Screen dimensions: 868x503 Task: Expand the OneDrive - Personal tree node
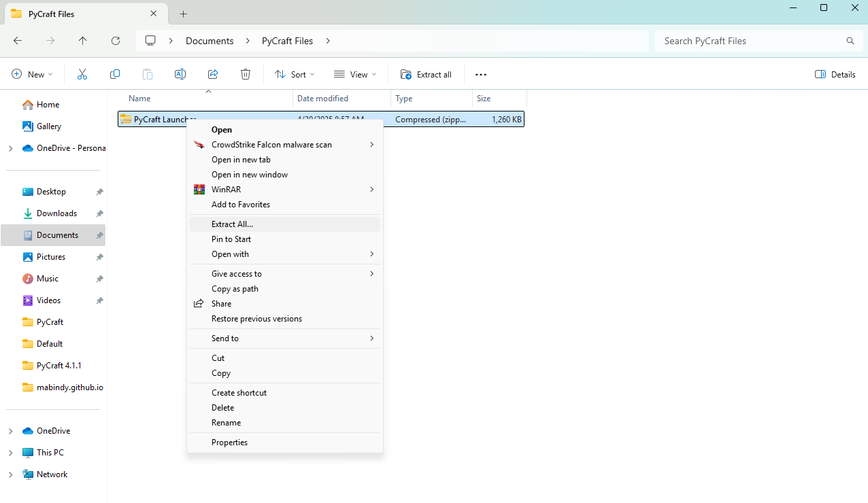10,148
